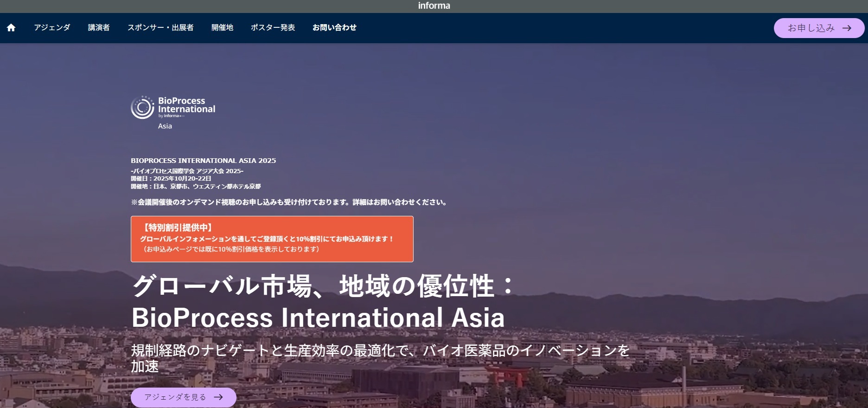868x408 pixels.
Task: Open the お問い合わせ contact page
Action: pyautogui.click(x=334, y=27)
